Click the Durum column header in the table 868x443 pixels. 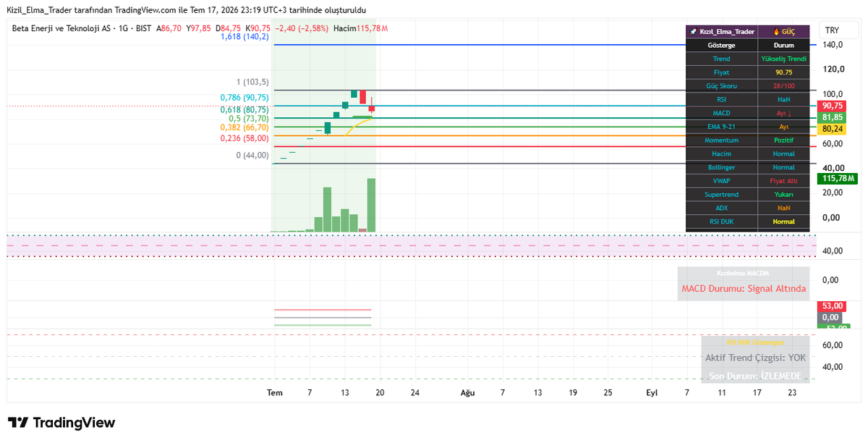coord(784,45)
